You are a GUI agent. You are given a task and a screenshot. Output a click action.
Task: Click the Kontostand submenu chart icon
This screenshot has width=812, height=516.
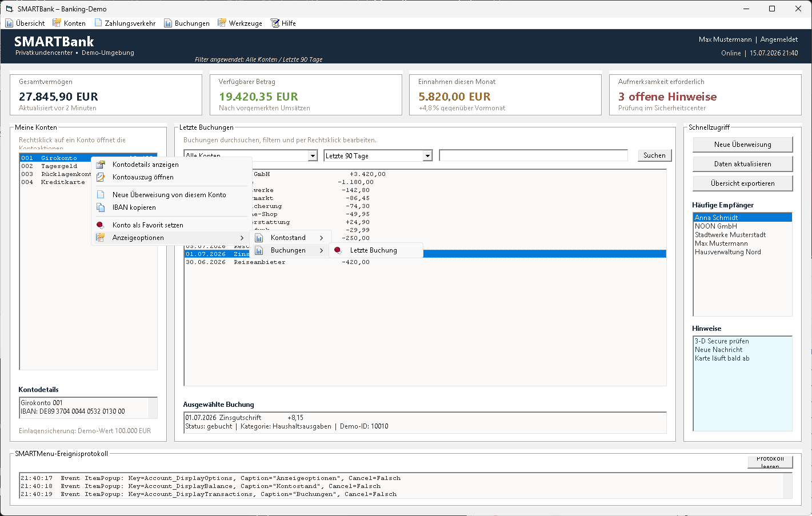(259, 238)
